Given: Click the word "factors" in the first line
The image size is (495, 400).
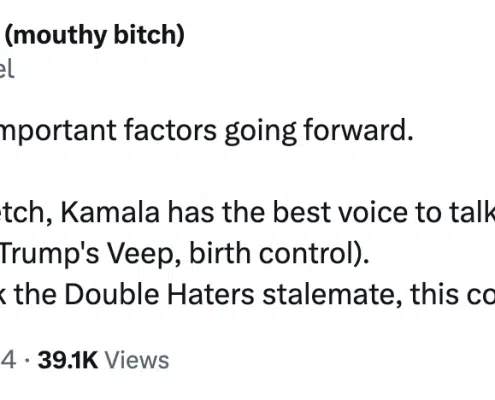Looking at the screenshot, I should pos(170,130).
